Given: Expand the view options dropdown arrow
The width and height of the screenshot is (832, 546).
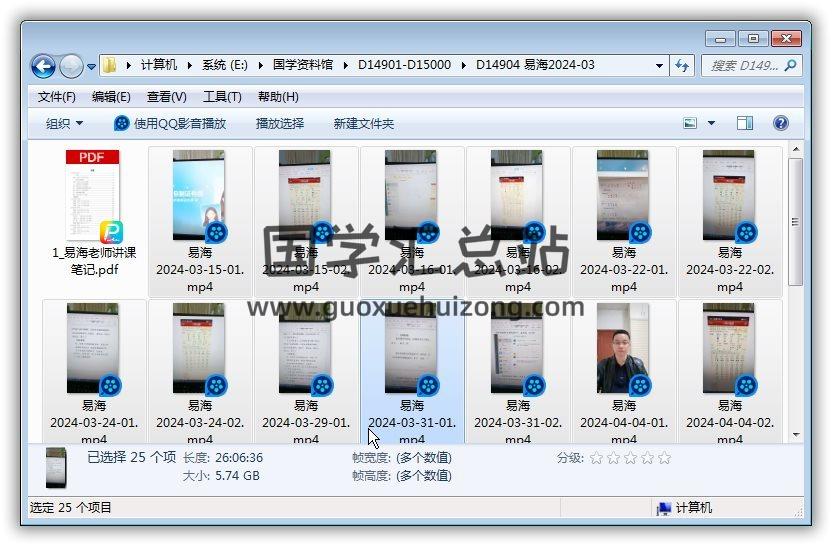Looking at the screenshot, I should pyautogui.click(x=712, y=123).
